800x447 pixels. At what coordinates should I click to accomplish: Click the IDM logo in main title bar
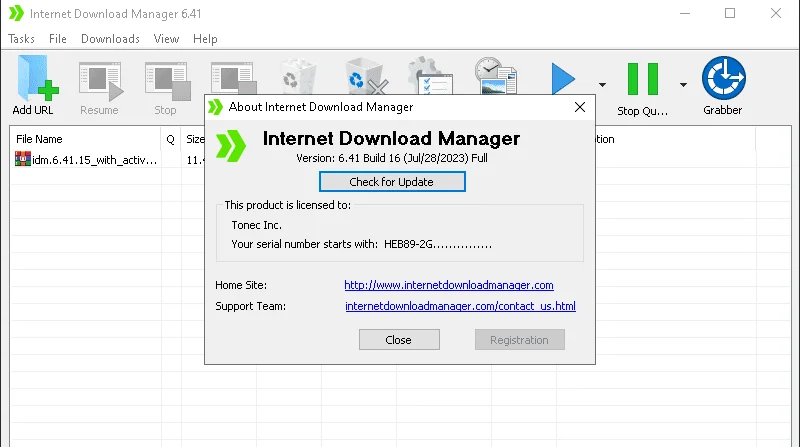[16, 13]
